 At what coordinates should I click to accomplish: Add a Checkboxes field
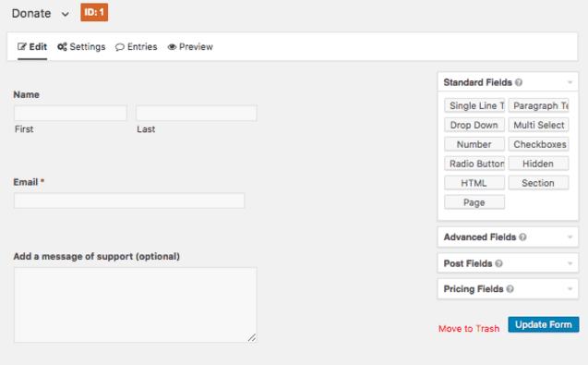pyautogui.click(x=538, y=144)
